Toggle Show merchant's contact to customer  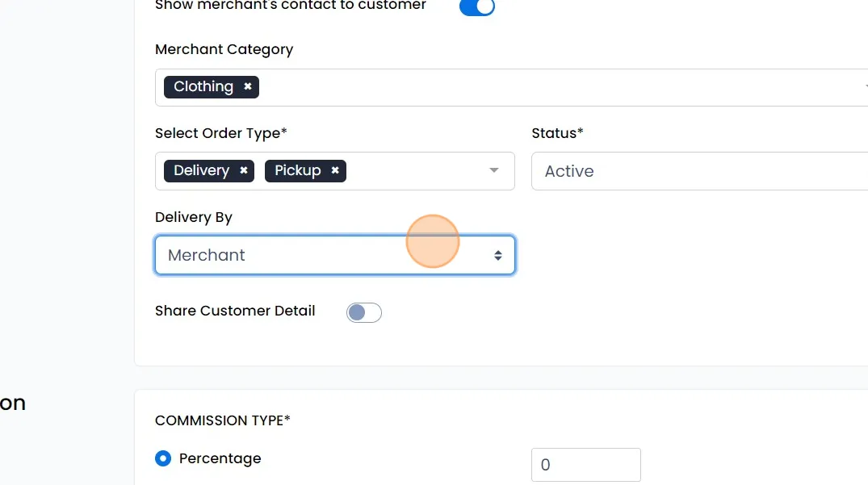pyautogui.click(x=476, y=8)
